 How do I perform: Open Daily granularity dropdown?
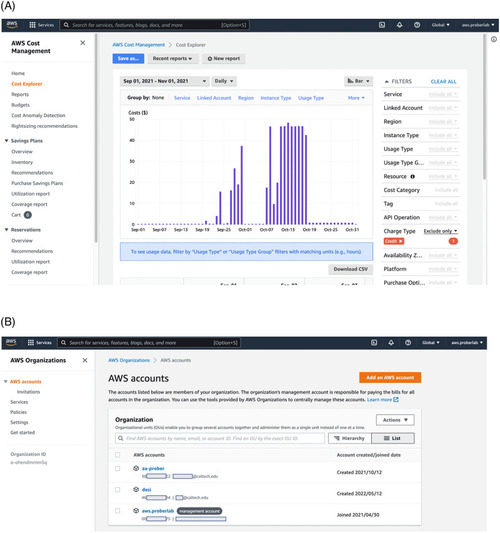point(224,81)
